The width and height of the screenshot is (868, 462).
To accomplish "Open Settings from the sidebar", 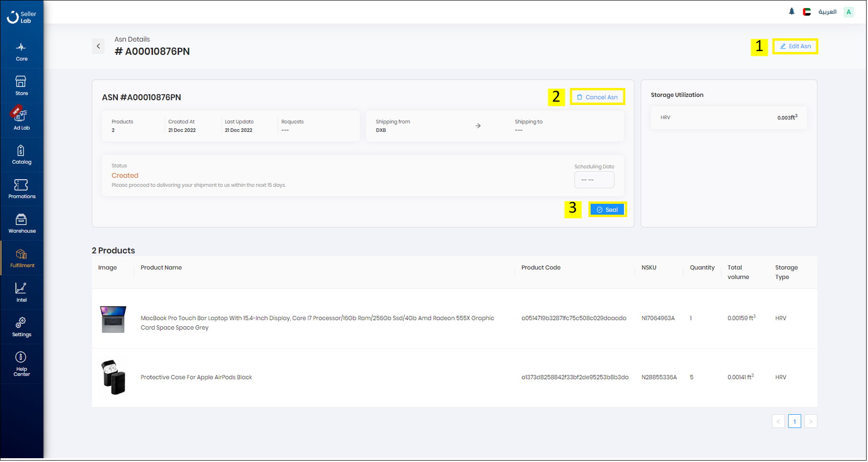I will click(21, 326).
